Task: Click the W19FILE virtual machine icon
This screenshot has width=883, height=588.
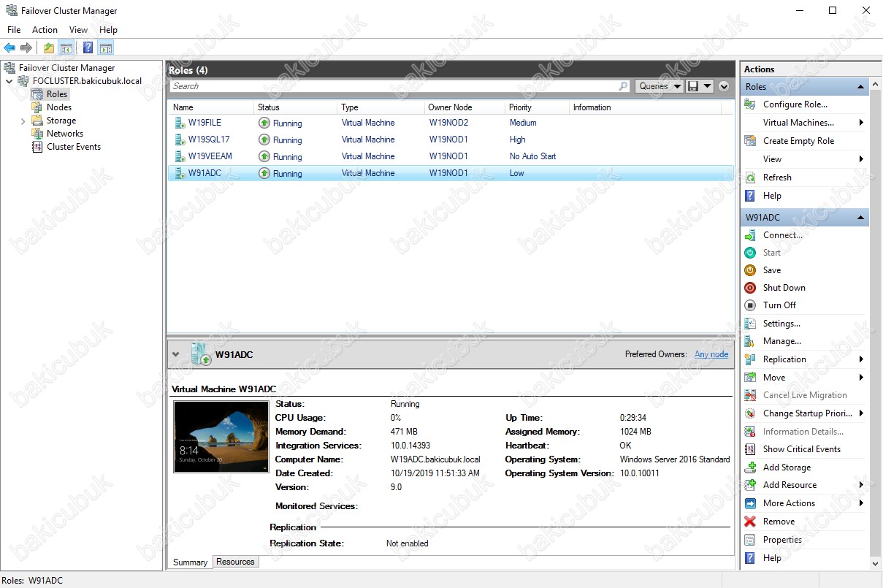Action: (x=180, y=123)
